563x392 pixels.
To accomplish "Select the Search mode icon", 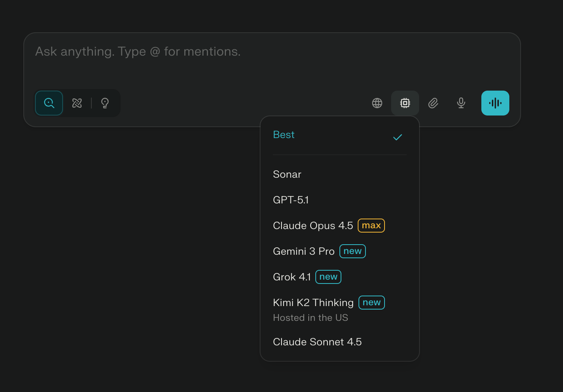I will pyautogui.click(x=49, y=103).
